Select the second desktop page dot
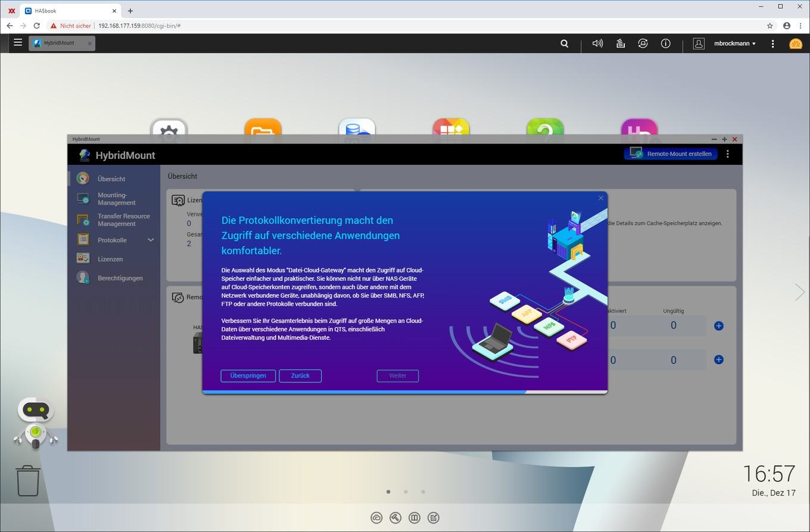 click(x=406, y=492)
